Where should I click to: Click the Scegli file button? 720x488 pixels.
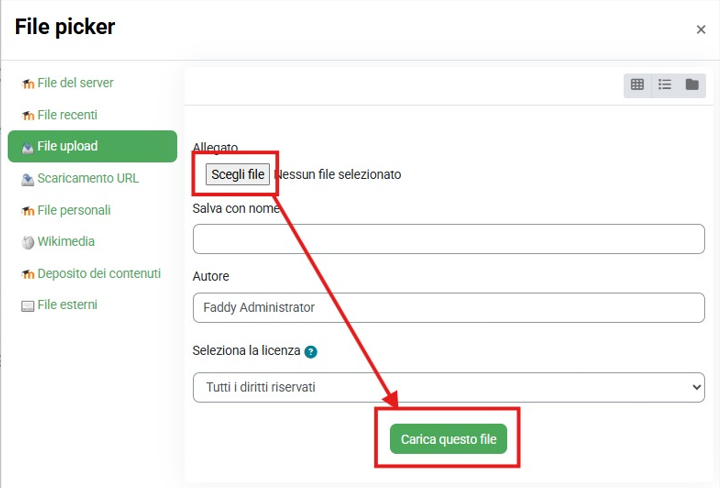pyautogui.click(x=237, y=174)
